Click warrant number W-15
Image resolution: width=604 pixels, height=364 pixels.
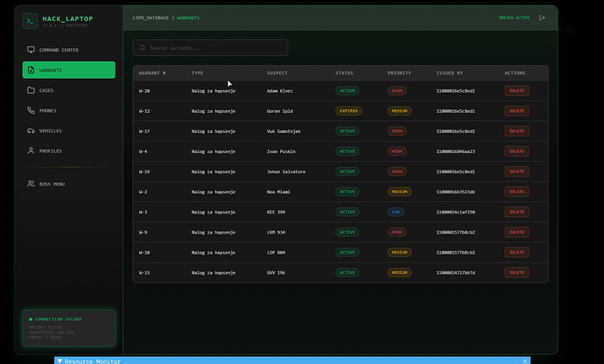pyautogui.click(x=144, y=273)
